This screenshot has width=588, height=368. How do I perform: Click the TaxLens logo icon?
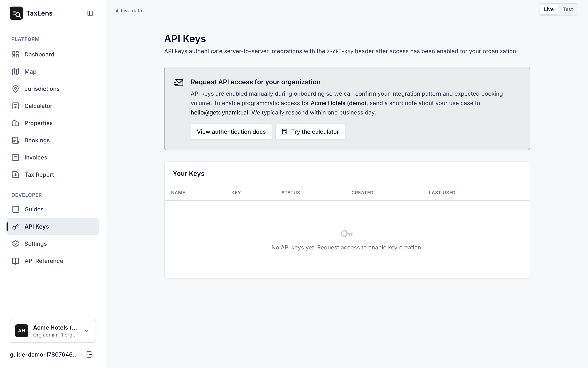click(x=16, y=13)
